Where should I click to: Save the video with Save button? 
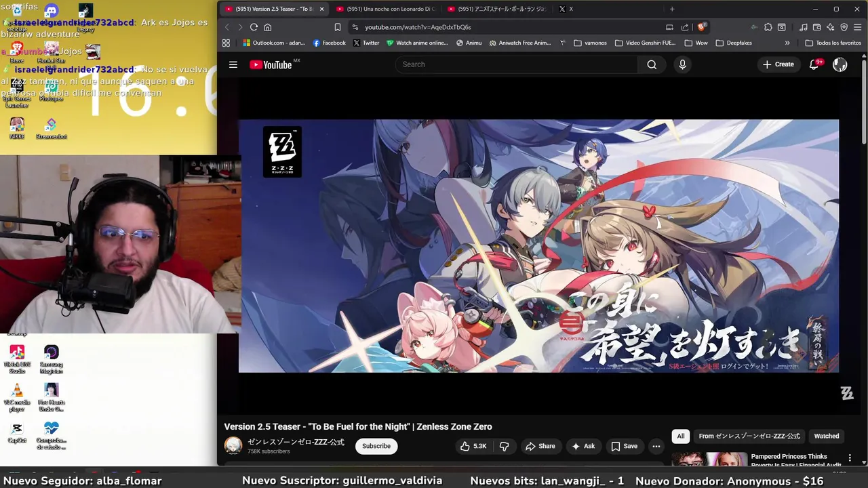click(x=625, y=446)
